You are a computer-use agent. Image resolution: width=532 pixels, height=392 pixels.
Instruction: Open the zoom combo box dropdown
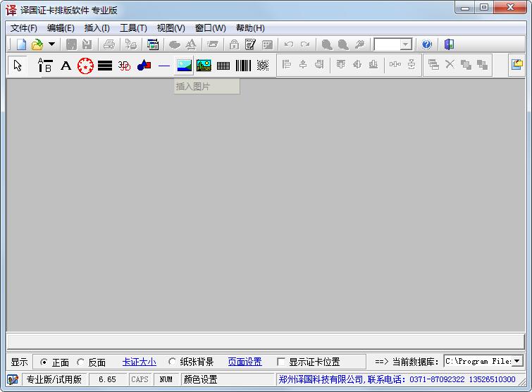406,44
